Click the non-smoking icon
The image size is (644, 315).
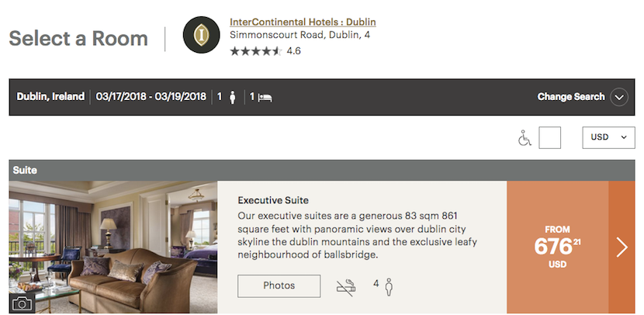pos(346,286)
